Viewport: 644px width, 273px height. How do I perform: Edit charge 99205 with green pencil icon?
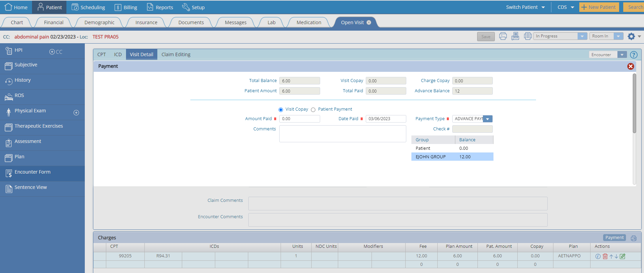tap(623, 256)
